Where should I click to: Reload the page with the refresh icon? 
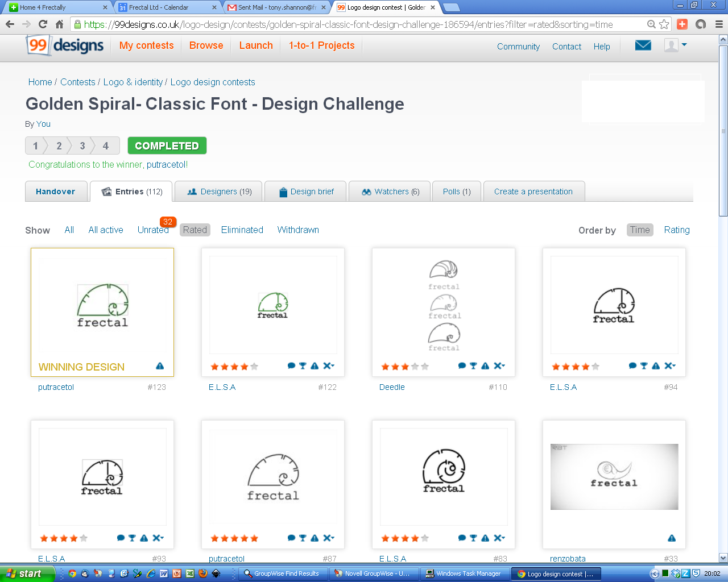pos(43,24)
